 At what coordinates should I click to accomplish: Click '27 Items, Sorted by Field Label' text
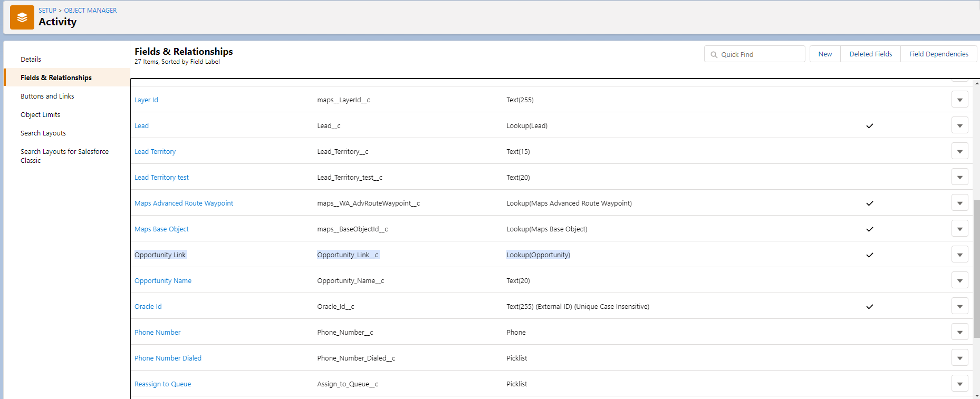(x=177, y=62)
